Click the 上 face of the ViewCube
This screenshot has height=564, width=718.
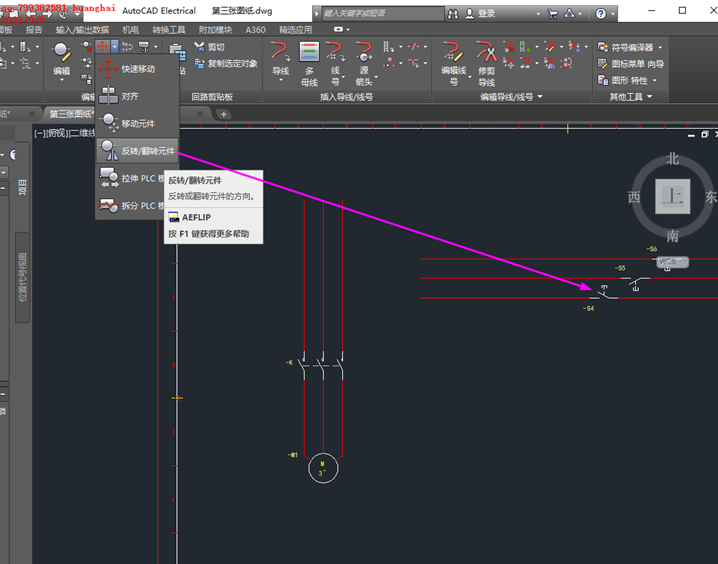click(673, 197)
